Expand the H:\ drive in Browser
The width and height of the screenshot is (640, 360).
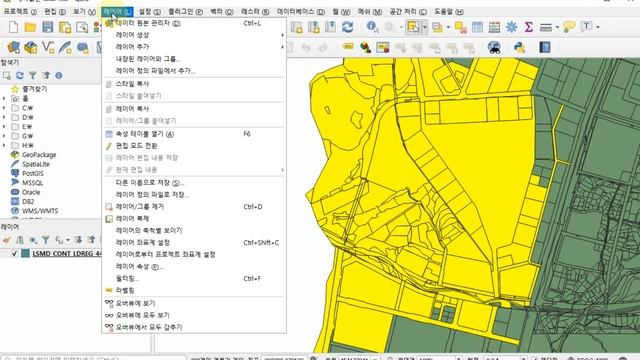[4, 145]
